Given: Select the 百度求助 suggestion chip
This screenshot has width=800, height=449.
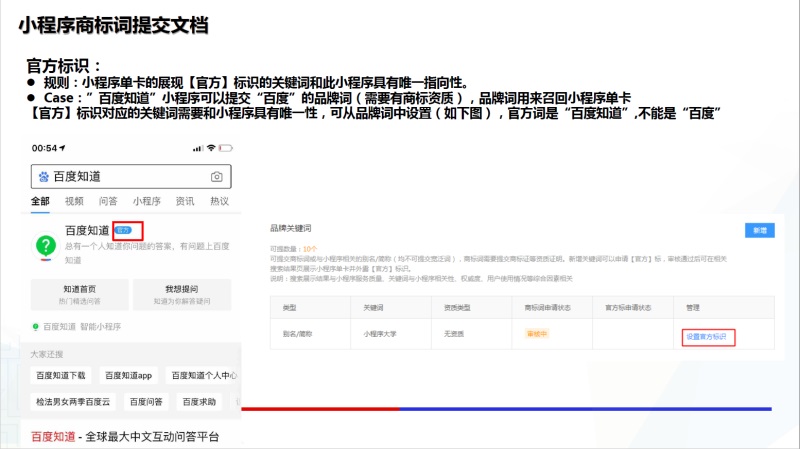Looking at the screenshot, I should [x=199, y=402].
